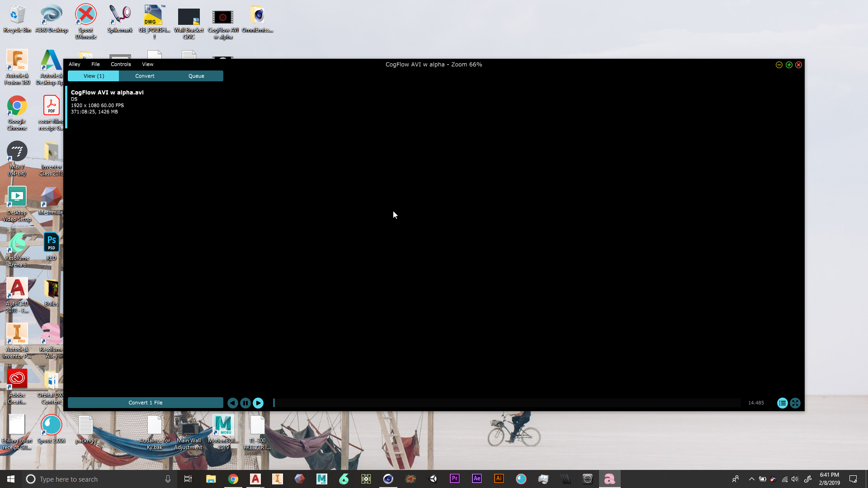Image resolution: width=868 pixels, height=488 pixels.
Task: Open the File menu
Action: 95,64
